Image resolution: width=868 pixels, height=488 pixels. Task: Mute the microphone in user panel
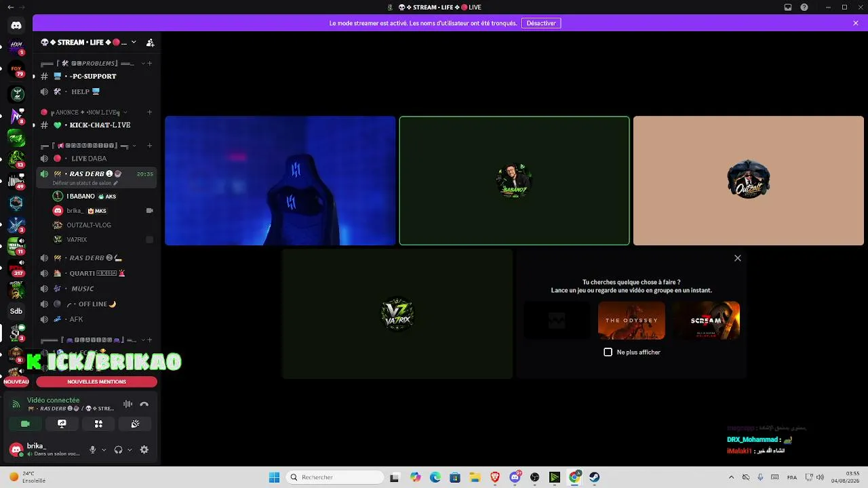click(x=92, y=449)
